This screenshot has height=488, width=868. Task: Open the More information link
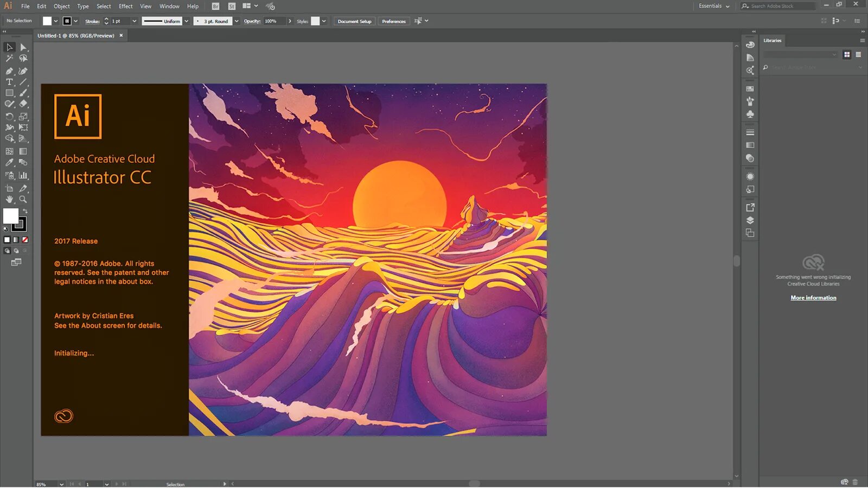(813, 298)
